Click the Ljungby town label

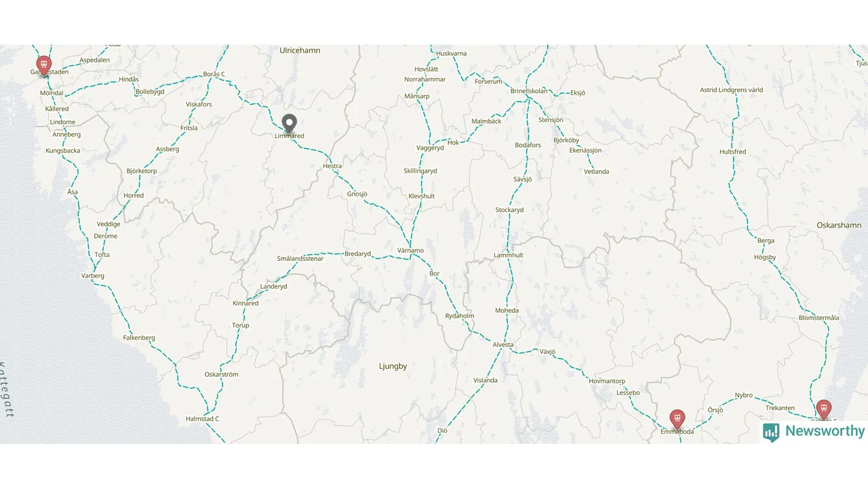coord(393,366)
